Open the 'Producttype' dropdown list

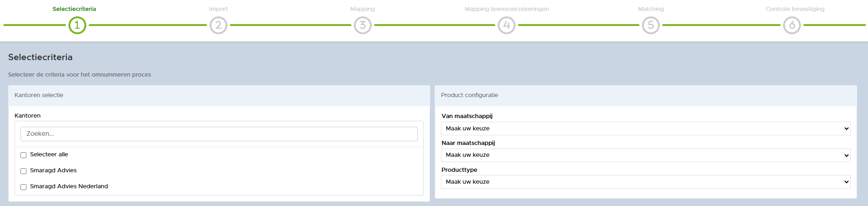pyautogui.click(x=645, y=182)
